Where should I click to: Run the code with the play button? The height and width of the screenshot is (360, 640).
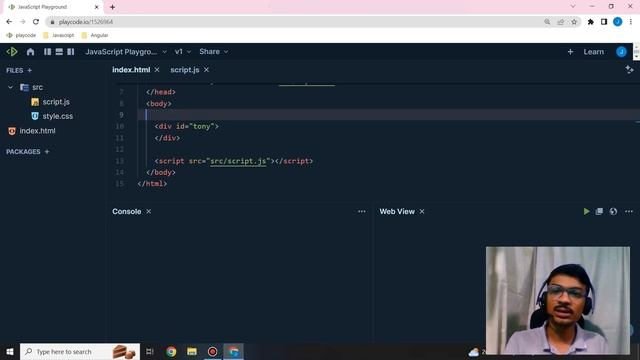(x=586, y=211)
